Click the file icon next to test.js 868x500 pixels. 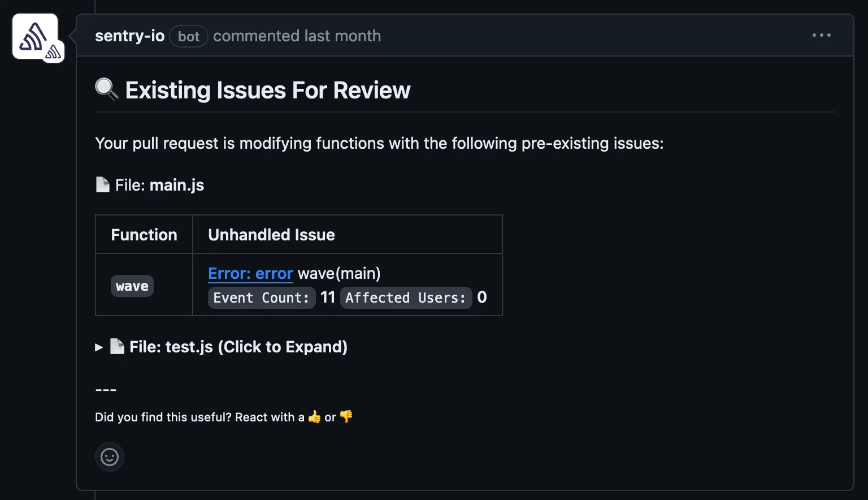[117, 346]
